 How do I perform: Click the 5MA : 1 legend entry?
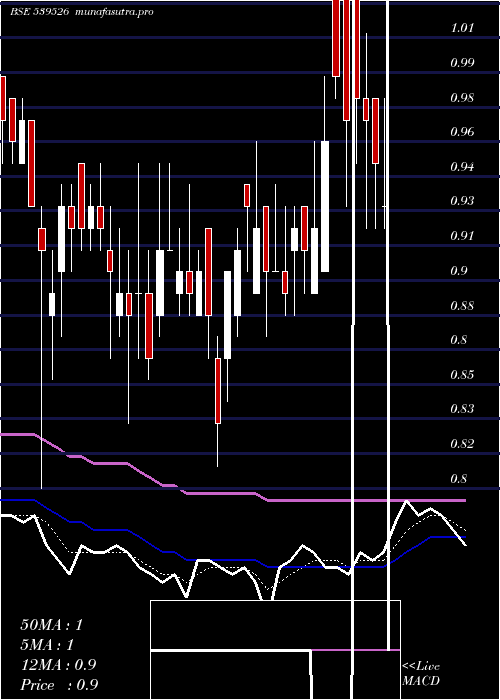[47, 645]
